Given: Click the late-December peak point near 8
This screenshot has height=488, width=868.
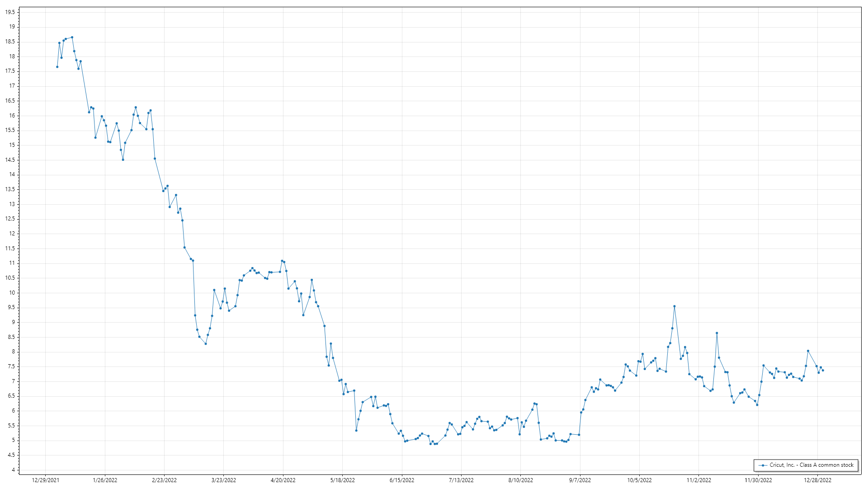Looking at the screenshot, I should tap(808, 351).
